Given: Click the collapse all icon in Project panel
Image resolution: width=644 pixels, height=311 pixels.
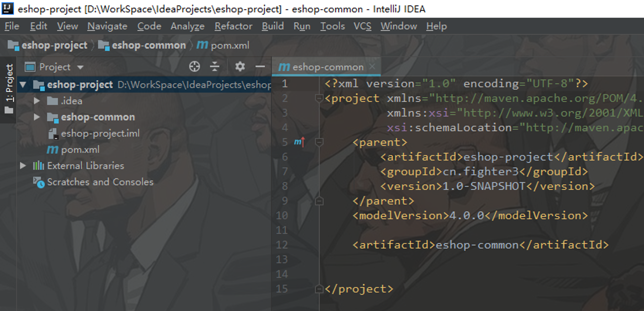Looking at the screenshot, I should [x=214, y=67].
